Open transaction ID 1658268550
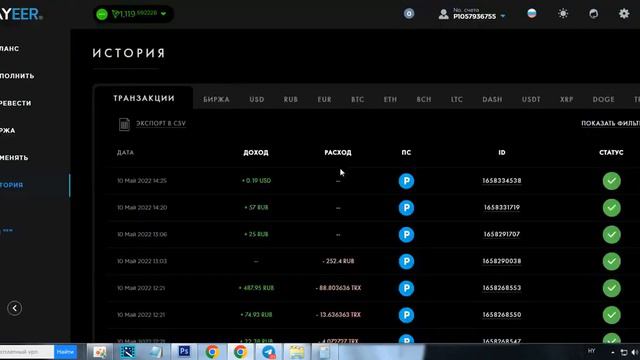Viewport: 640px width, 360px height. 502,315
